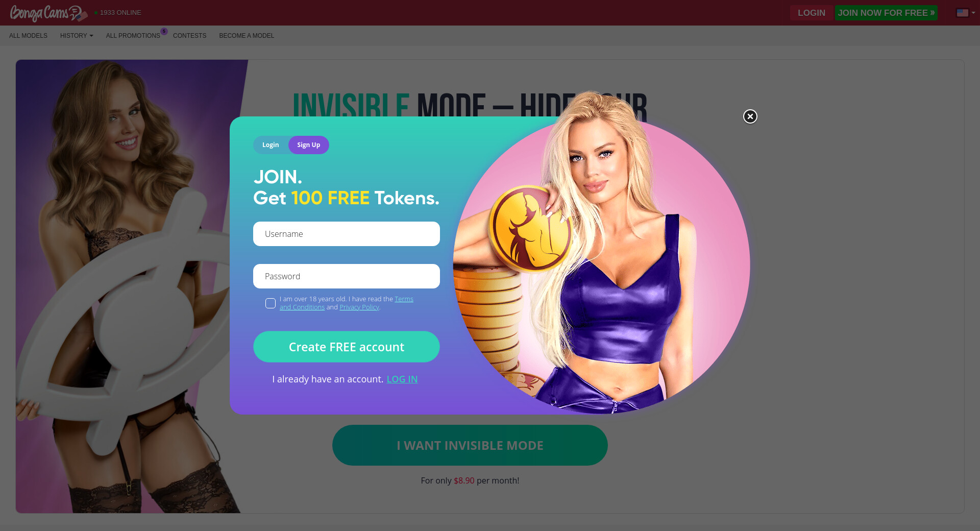Expand the HISTORY dropdown menu

coord(77,36)
